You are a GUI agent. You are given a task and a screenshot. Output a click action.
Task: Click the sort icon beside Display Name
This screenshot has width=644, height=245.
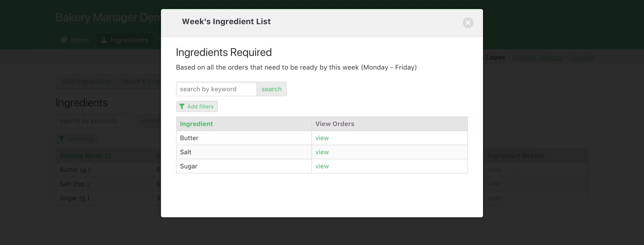click(108, 156)
